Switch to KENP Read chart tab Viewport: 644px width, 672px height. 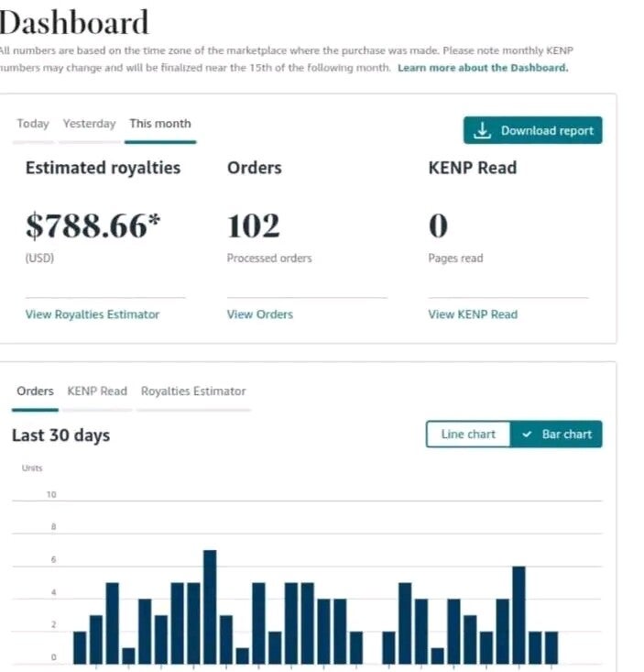tap(97, 391)
